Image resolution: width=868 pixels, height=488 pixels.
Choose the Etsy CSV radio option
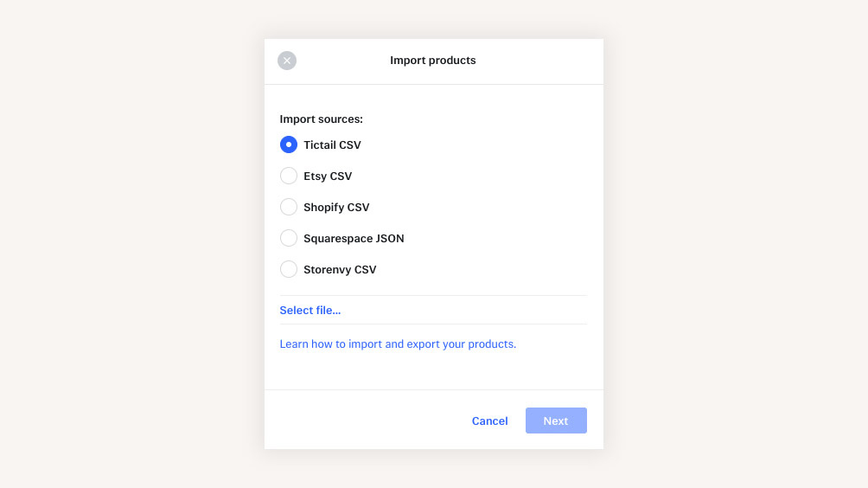point(289,176)
